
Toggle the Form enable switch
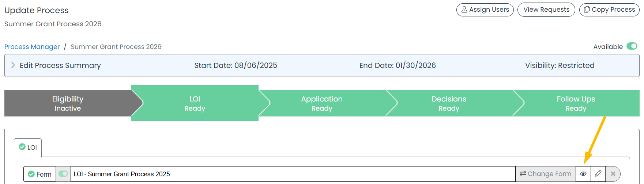click(x=63, y=174)
